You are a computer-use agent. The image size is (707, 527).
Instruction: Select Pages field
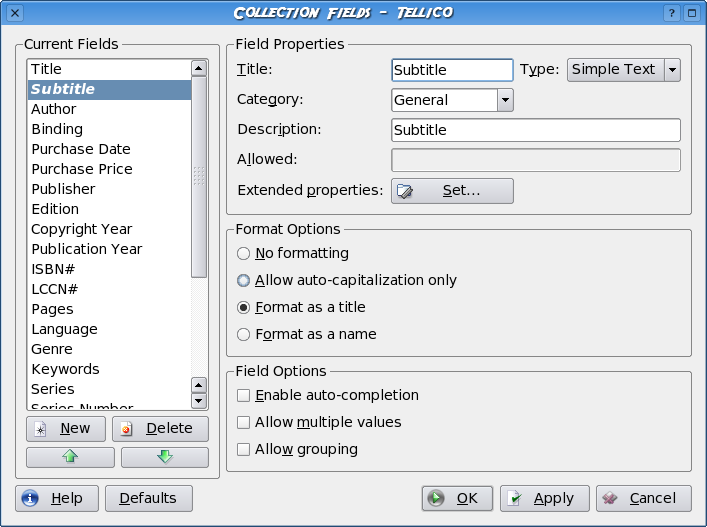coord(110,309)
